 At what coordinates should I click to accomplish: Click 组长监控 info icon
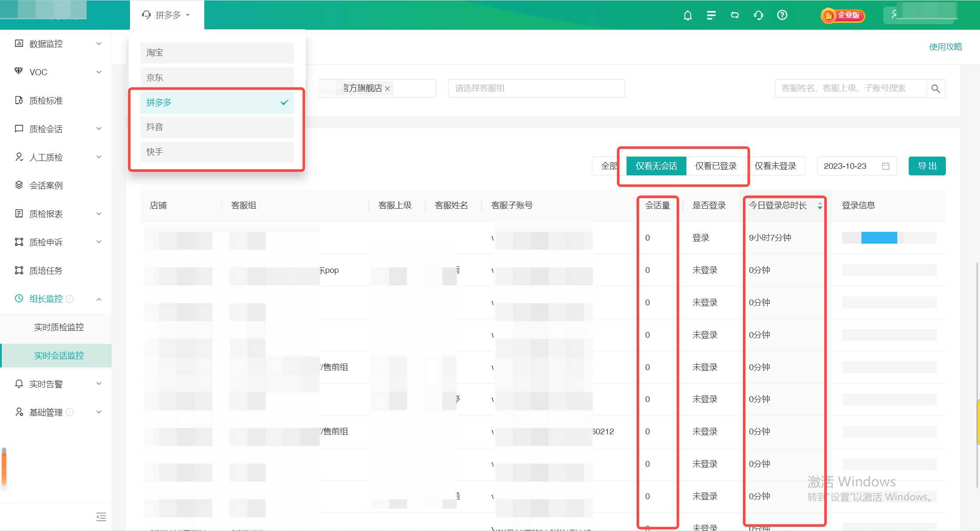(x=70, y=299)
